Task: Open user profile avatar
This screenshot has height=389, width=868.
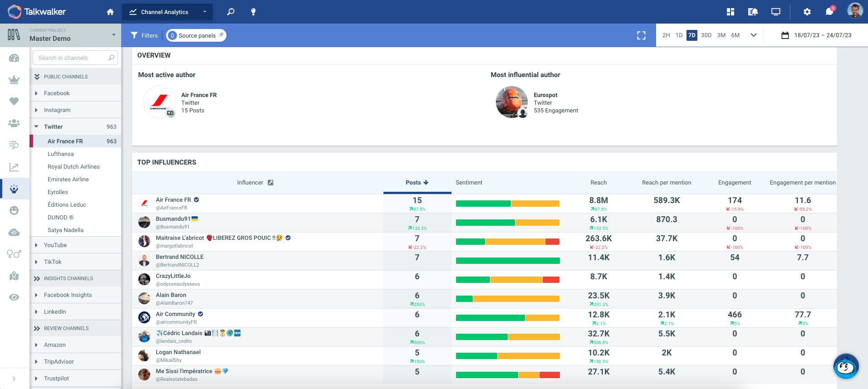Action: [855, 11]
